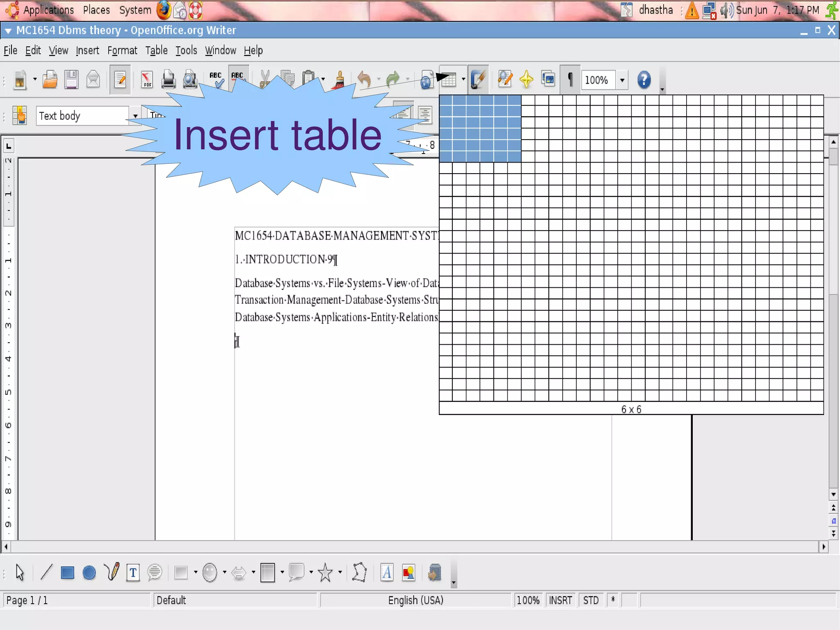The width and height of the screenshot is (840, 630).
Task: Open the File menu
Action: pos(10,50)
